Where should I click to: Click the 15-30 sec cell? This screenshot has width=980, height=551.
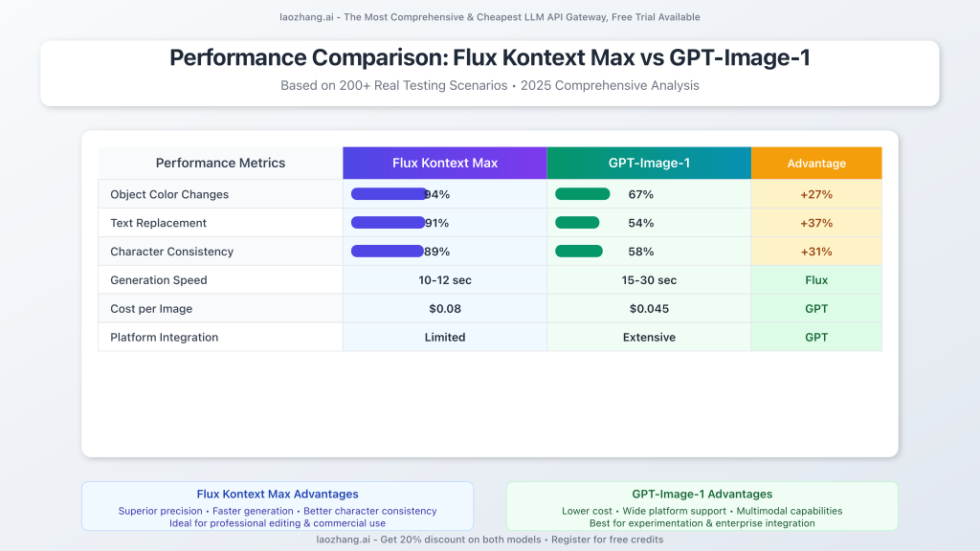point(649,280)
